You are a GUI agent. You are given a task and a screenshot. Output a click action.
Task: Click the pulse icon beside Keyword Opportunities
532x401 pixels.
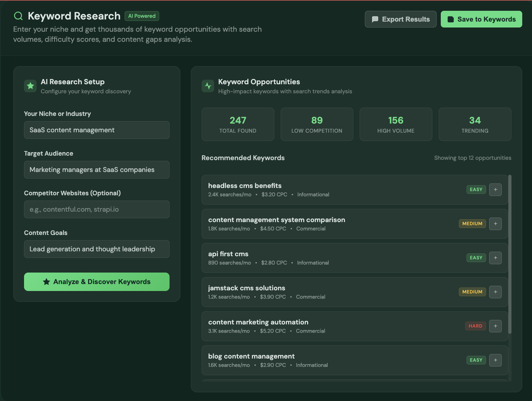point(208,86)
